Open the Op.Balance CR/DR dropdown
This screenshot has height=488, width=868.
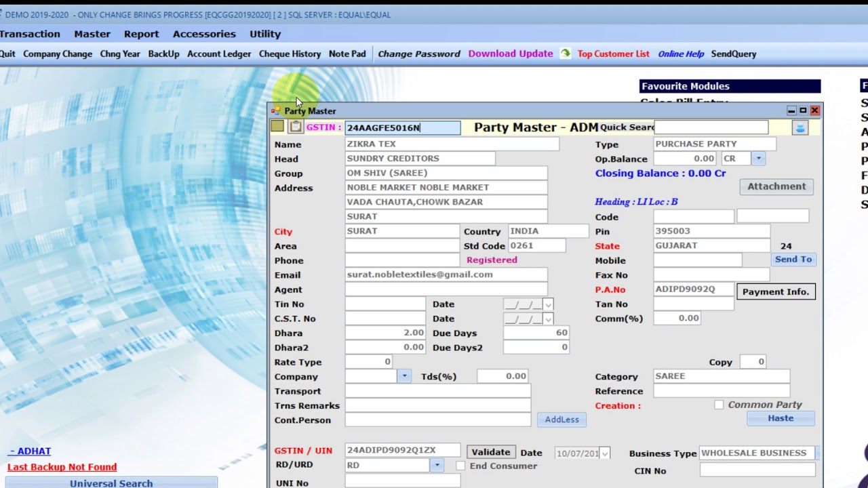tap(758, 159)
